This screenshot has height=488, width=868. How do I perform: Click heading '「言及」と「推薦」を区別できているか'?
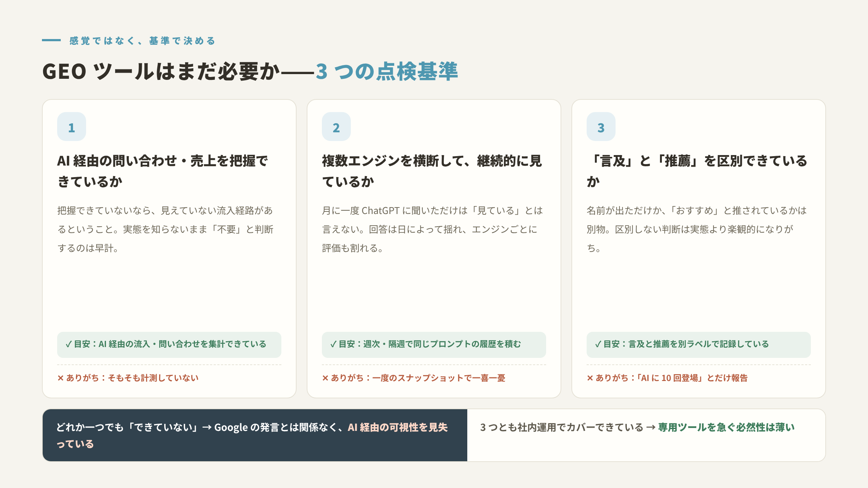697,171
